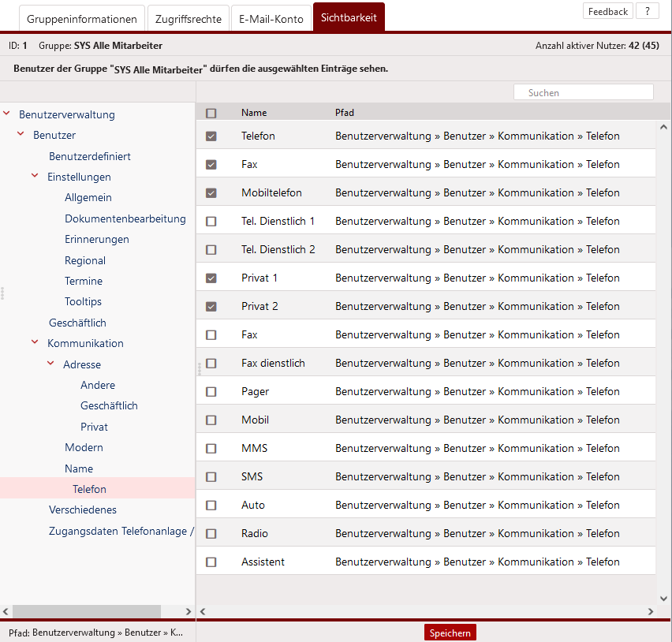Collapse the Einstellungen tree chevron
Screen dimensions: 672x642
tap(35, 177)
